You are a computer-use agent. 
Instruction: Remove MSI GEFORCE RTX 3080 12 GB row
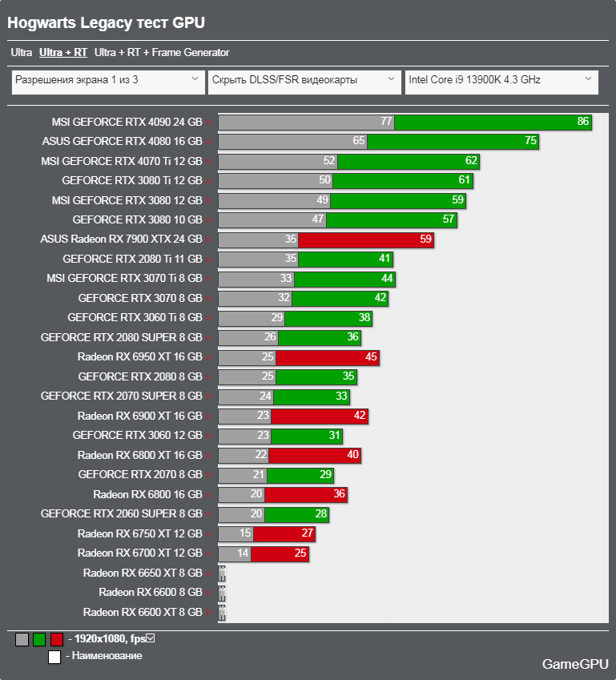pyautogui.click(x=208, y=201)
